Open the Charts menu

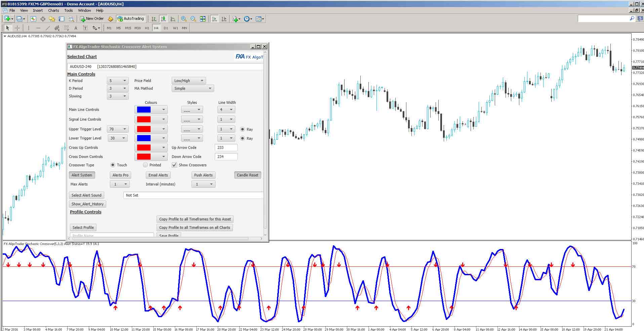[x=53, y=10]
